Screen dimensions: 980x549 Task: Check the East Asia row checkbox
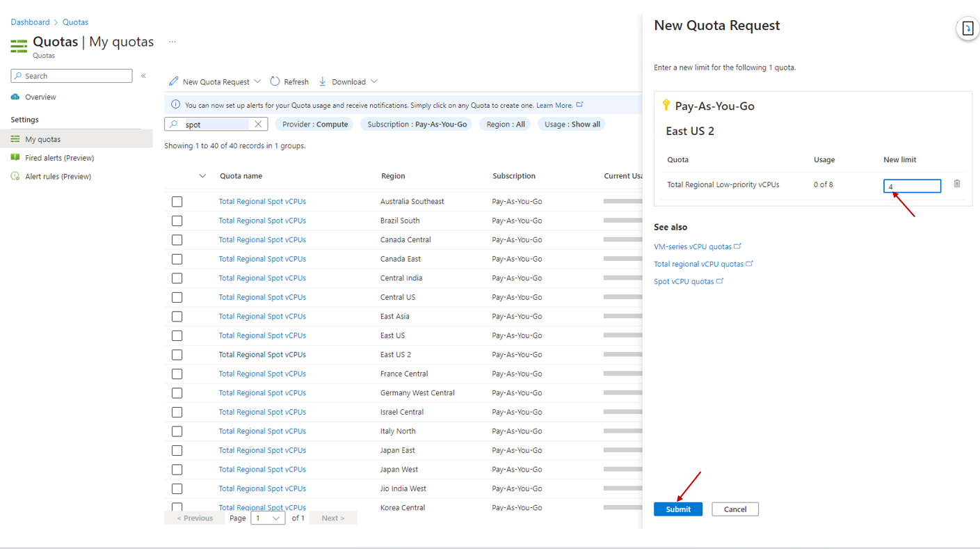(x=177, y=317)
